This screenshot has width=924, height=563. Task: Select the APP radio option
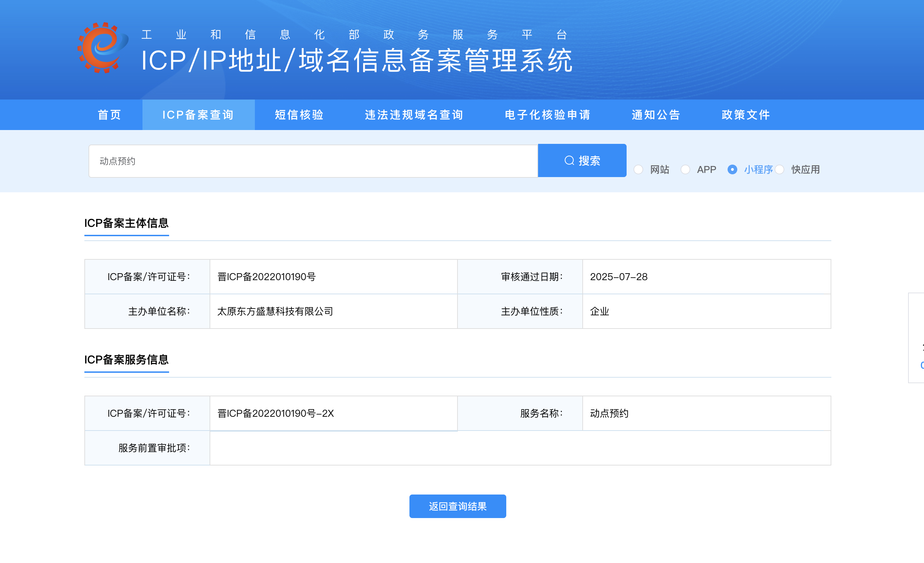685,169
